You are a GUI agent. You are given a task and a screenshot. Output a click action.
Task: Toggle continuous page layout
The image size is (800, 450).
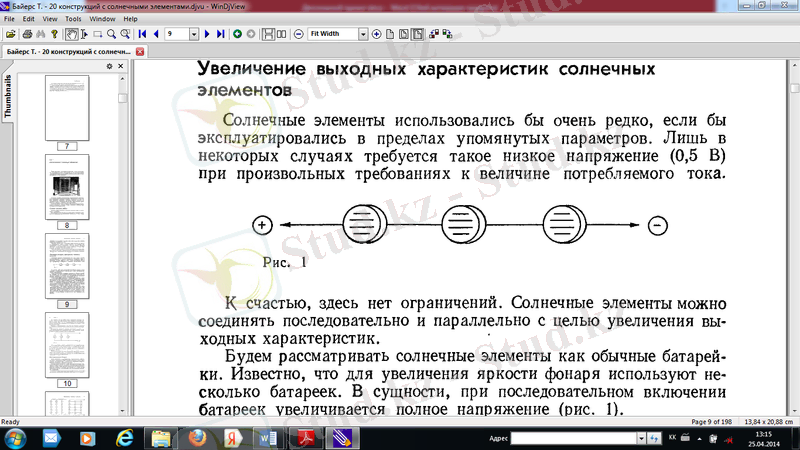[267, 33]
